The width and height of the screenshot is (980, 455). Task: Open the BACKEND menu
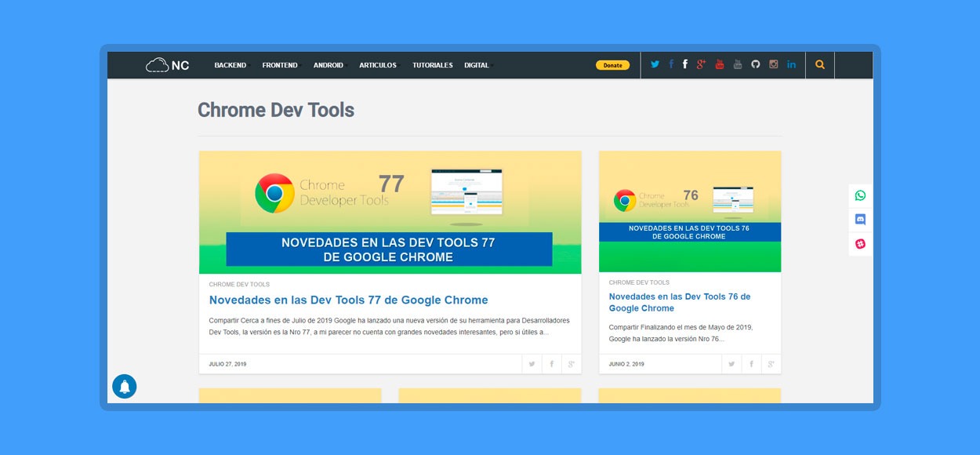[x=230, y=65]
